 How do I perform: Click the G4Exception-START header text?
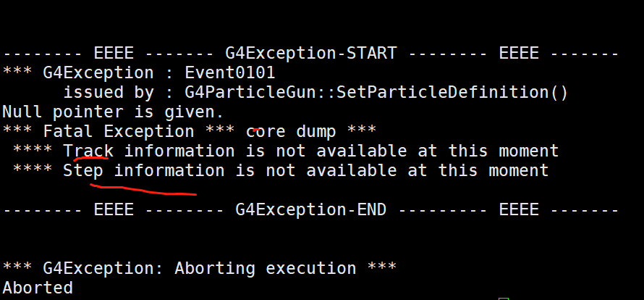[311, 54]
